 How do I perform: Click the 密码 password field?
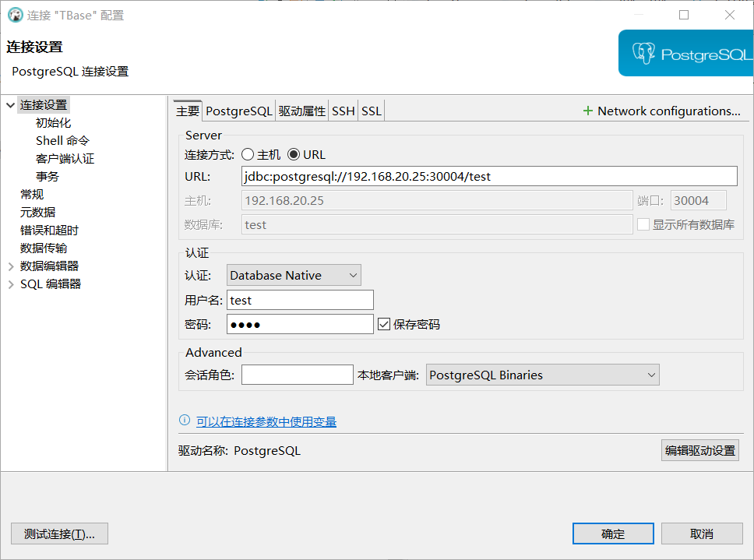tap(300, 324)
